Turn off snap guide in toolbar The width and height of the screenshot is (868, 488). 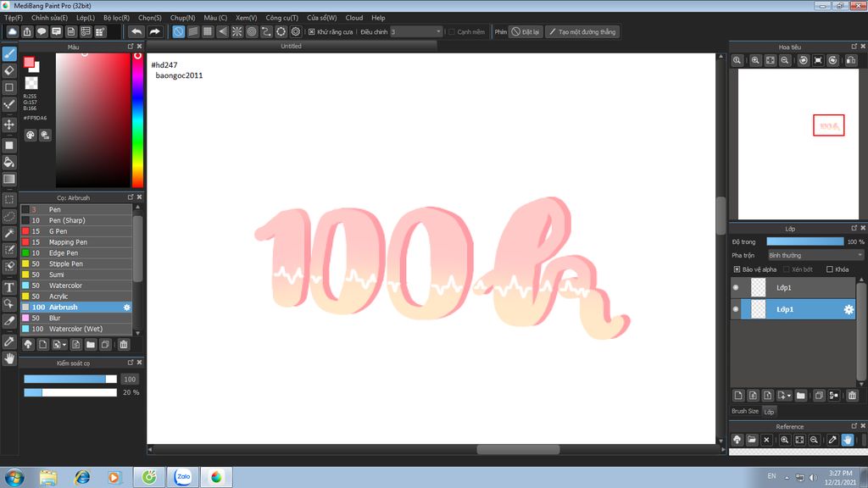click(178, 31)
